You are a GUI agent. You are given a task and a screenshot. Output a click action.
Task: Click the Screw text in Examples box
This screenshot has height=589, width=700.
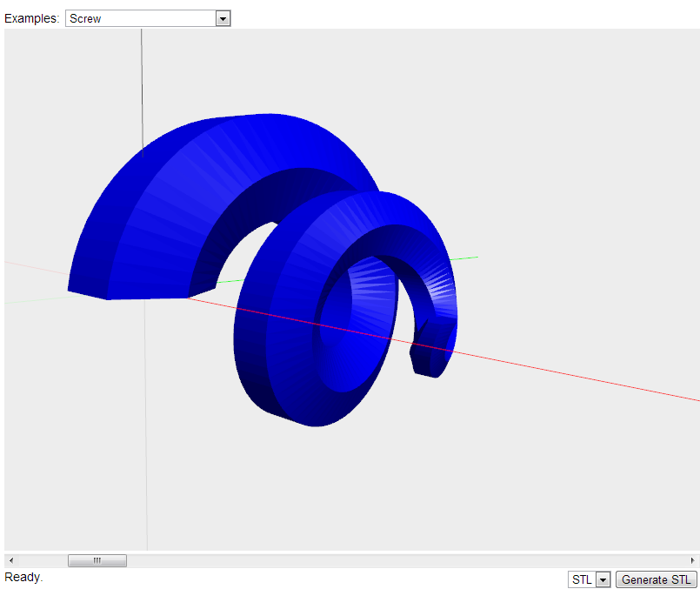click(85, 18)
